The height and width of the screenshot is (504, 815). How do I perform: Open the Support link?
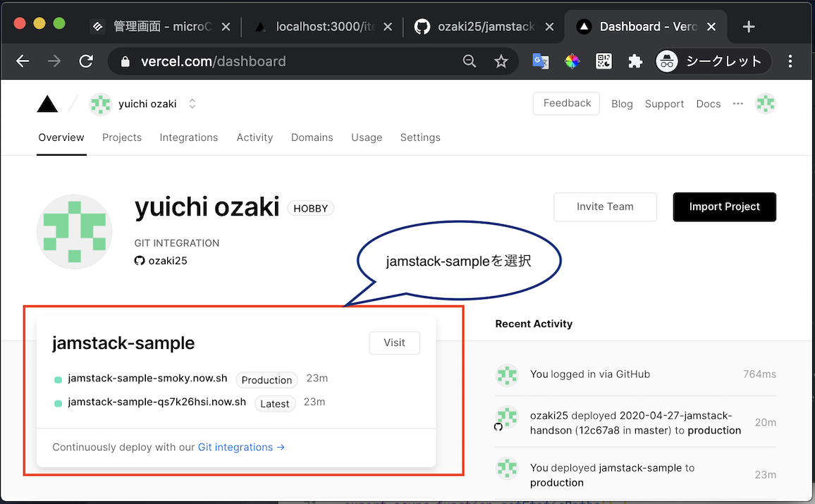pyautogui.click(x=664, y=104)
